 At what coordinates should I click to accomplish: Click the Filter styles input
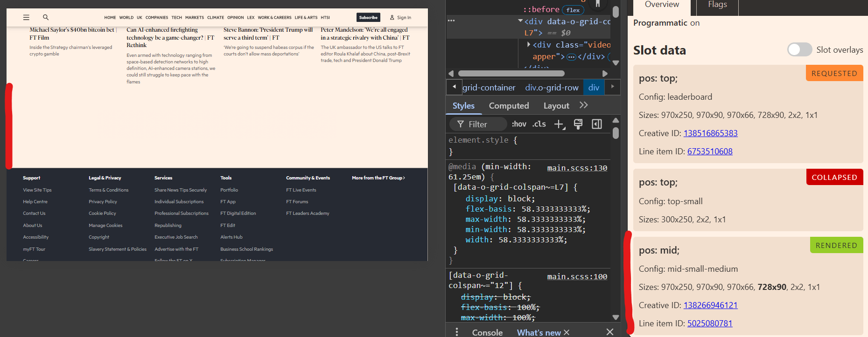[x=478, y=124]
